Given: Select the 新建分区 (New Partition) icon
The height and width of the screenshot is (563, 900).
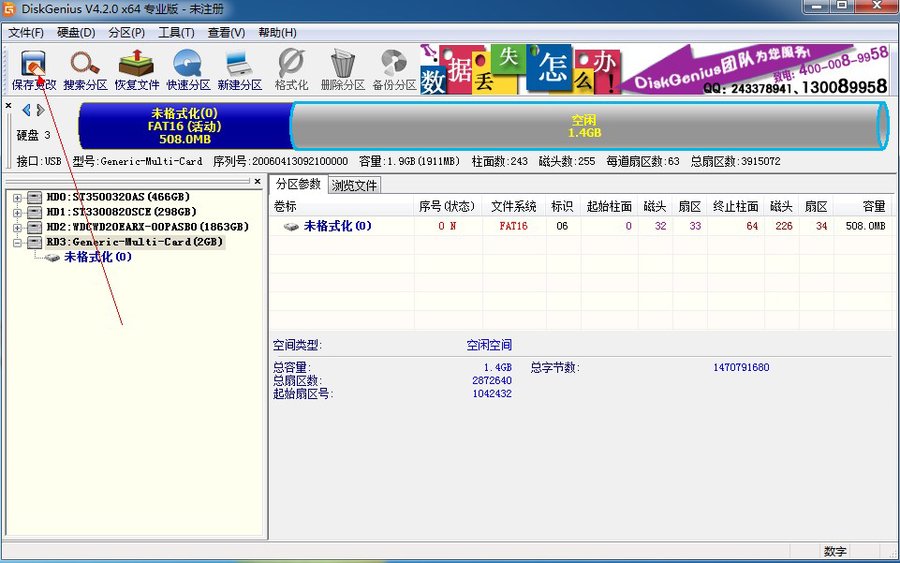Looking at the screenshot, I should coord(239,70).
